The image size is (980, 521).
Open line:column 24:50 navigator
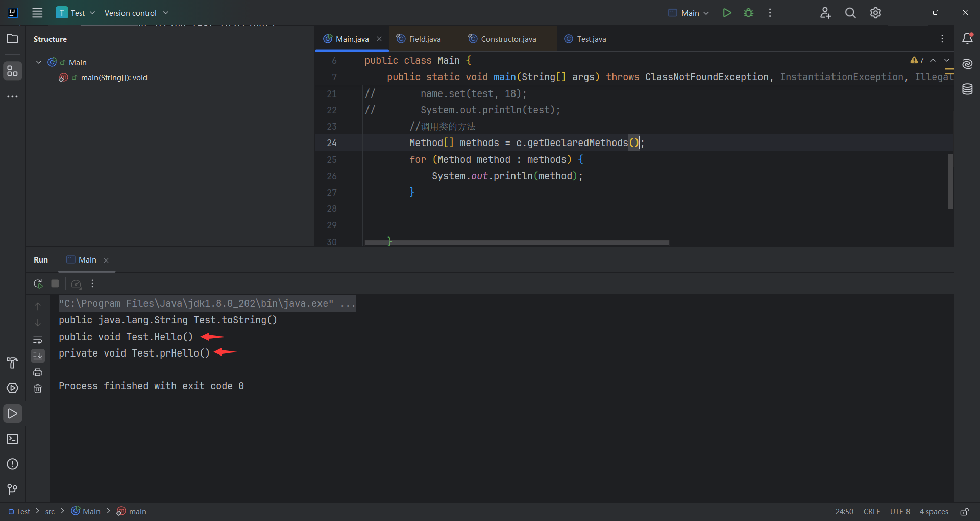click(x=844, y=511)
